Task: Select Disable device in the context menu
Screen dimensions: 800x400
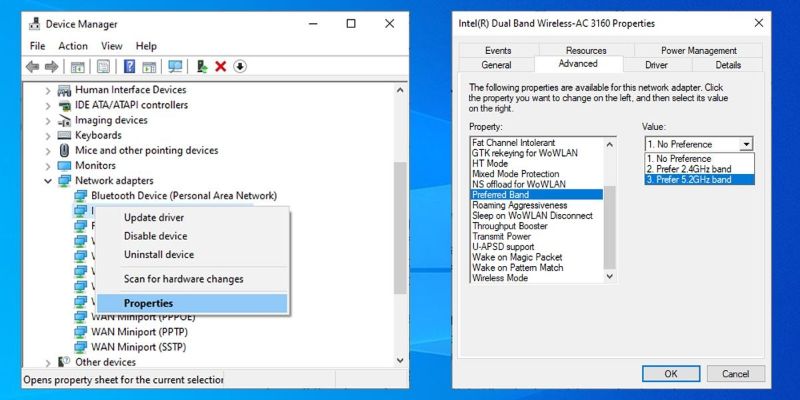Action: (155, 236)
